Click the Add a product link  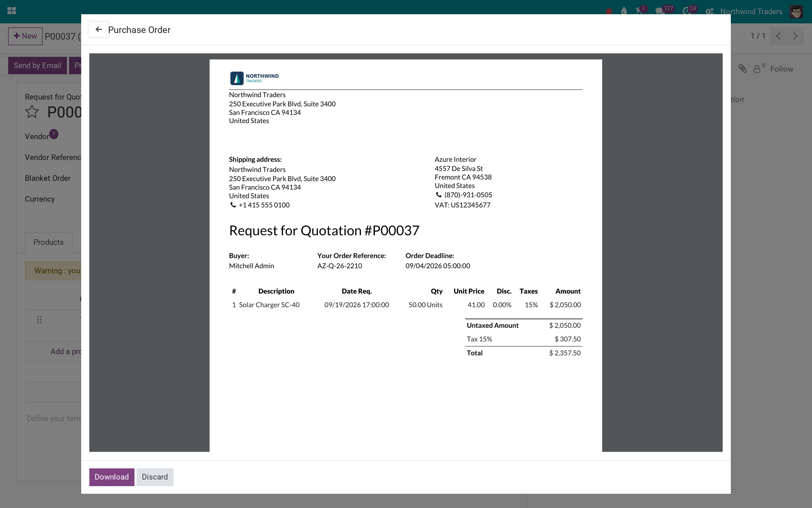[66, 352]
